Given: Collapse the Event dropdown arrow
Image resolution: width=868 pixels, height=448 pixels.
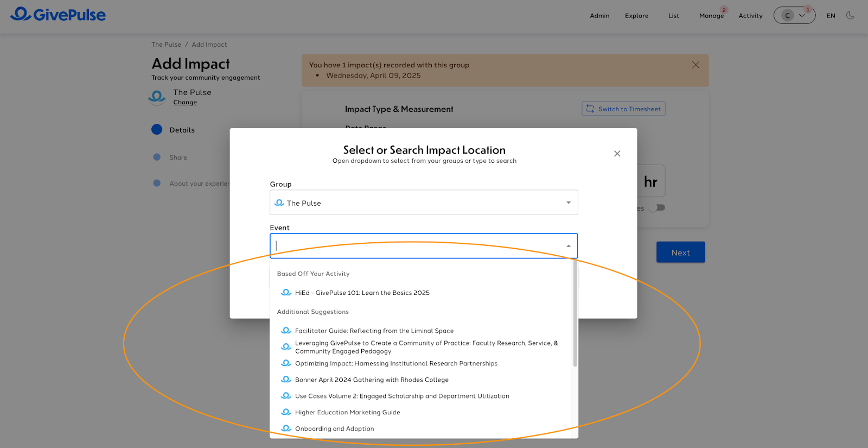Looking at the screenshot, I should coord(569,246).
